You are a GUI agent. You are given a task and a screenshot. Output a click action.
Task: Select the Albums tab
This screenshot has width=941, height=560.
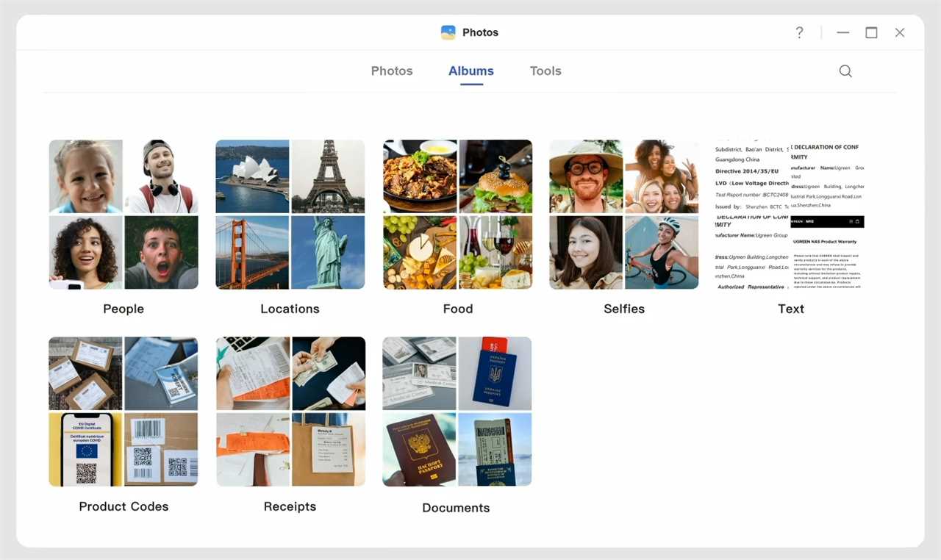[x=471, y=71]
